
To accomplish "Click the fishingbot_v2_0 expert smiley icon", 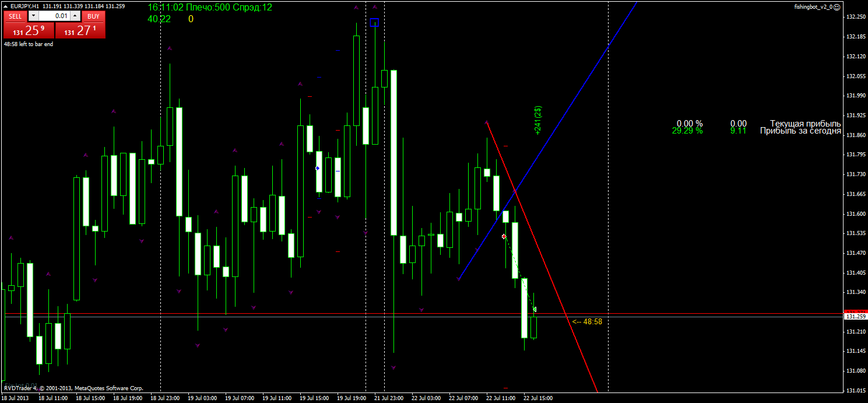I will click(837, 7).
